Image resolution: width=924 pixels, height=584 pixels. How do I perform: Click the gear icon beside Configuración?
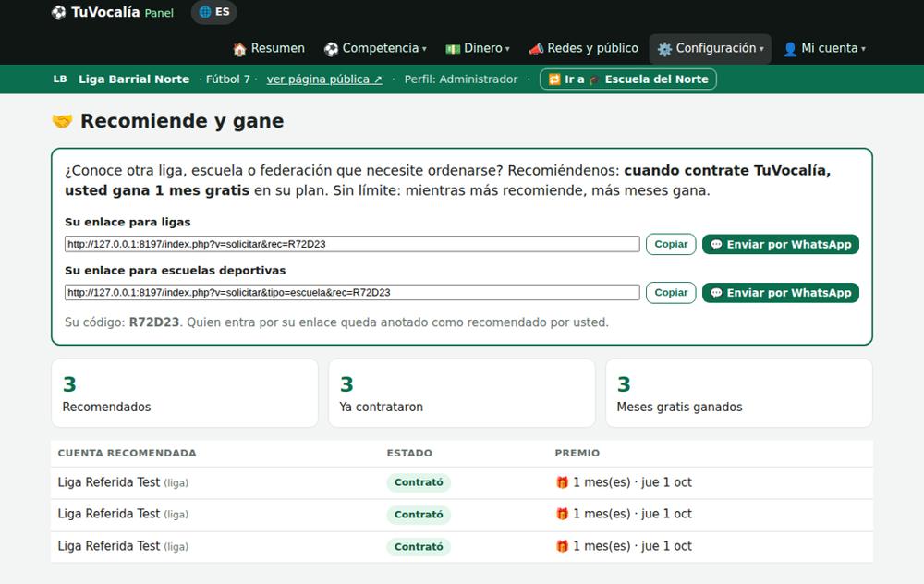point(664,49)
